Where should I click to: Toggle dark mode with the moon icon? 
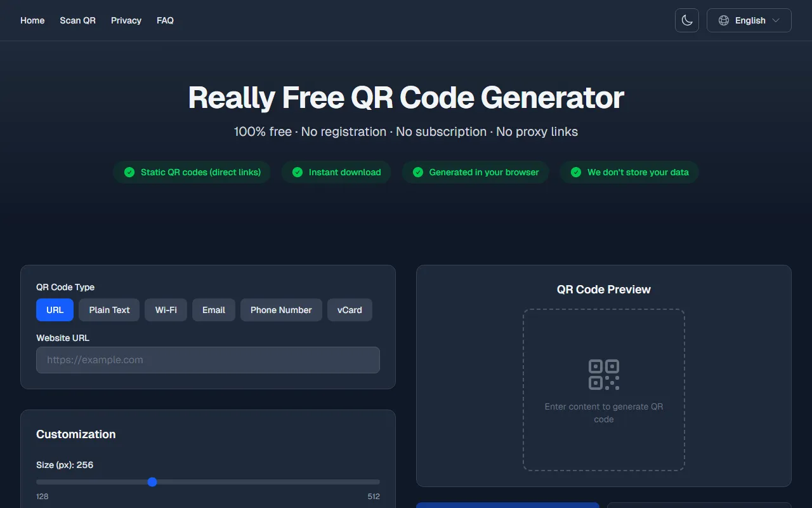[x=686, y=20]
